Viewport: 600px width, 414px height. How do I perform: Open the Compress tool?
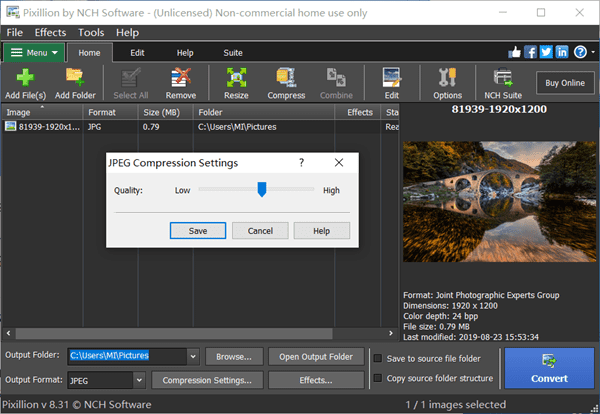(286, 84)
